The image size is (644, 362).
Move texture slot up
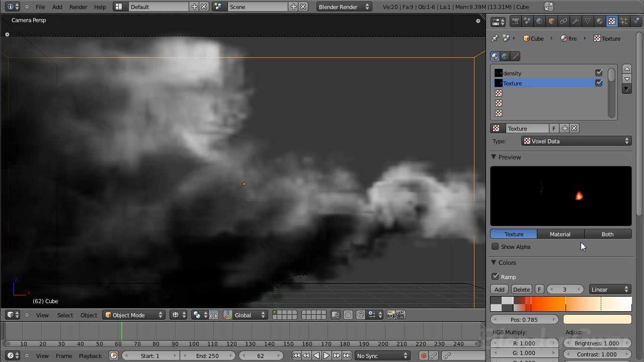(x=627, y=69)
